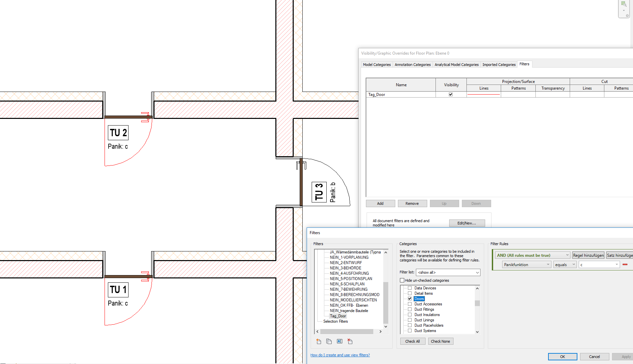Change the AND (All rules must be true) selector
The height and width of the screenshot is (364, 633).
[532, 255]
